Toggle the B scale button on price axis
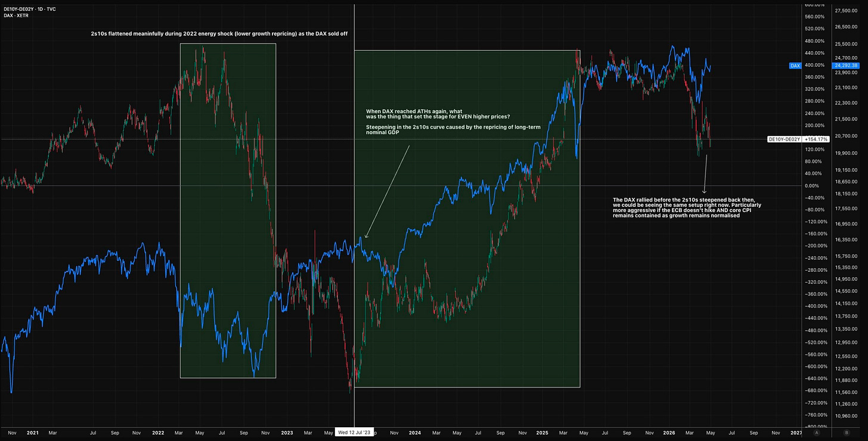Viewport: 868px width, 441px height. tap(847, 433)
